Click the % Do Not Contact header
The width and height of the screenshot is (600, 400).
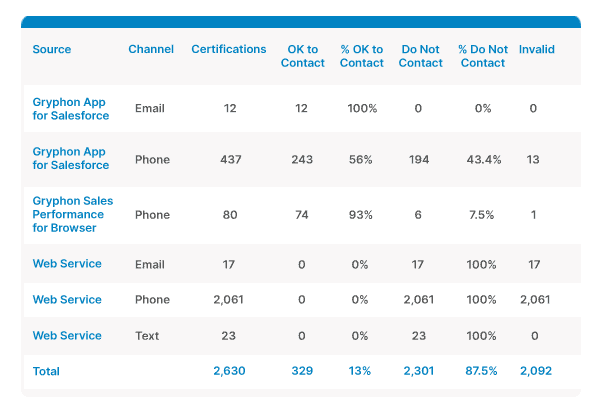483,56
